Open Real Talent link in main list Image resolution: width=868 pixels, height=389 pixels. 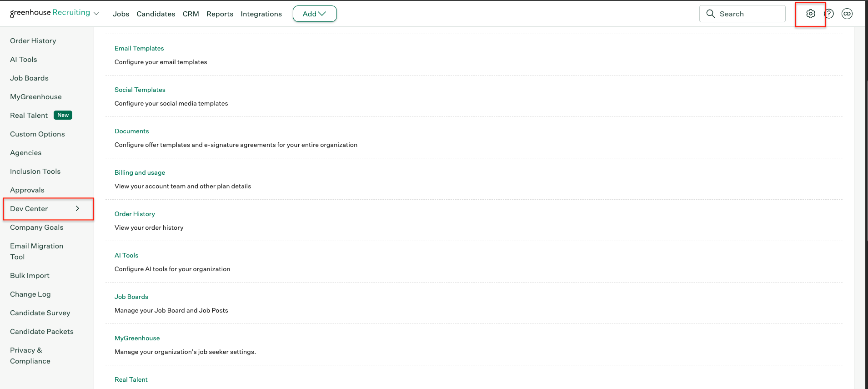pyautogui.click(x=131, y=379)
